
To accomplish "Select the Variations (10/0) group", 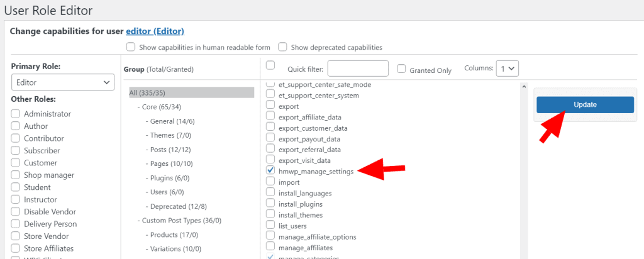I will click(174, 249).
